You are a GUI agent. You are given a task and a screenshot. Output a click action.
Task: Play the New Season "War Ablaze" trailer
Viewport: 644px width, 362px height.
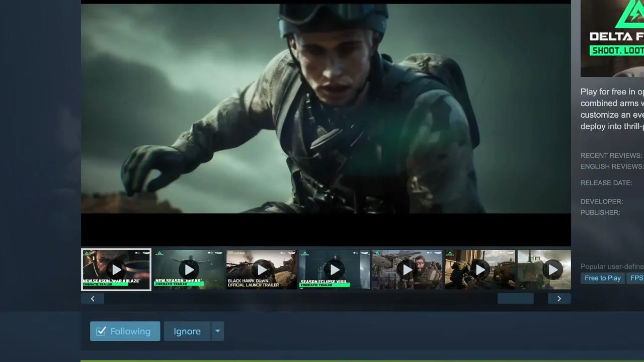(x=116, y=269)
